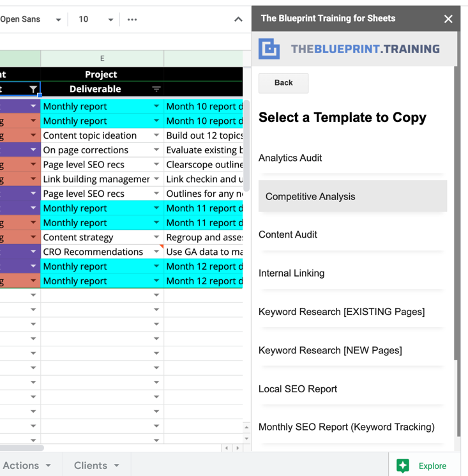
Task: Select the Evaluate existing cell
Action: 204,150
